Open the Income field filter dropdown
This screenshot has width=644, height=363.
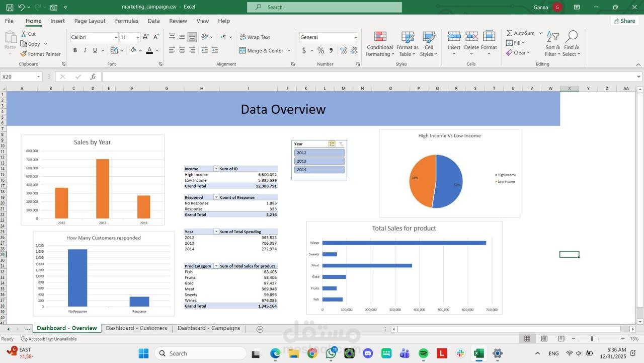tap(216, 168)
